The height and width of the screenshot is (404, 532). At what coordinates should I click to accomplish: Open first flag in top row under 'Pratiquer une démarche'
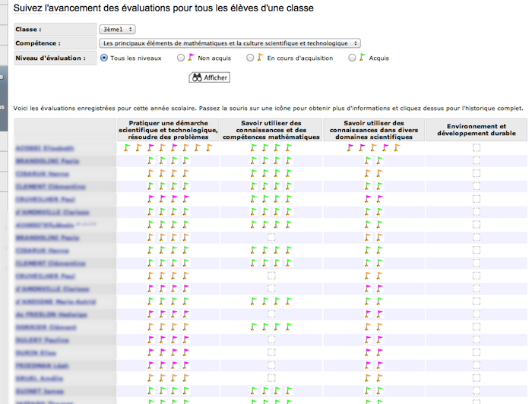pos(128,148)
